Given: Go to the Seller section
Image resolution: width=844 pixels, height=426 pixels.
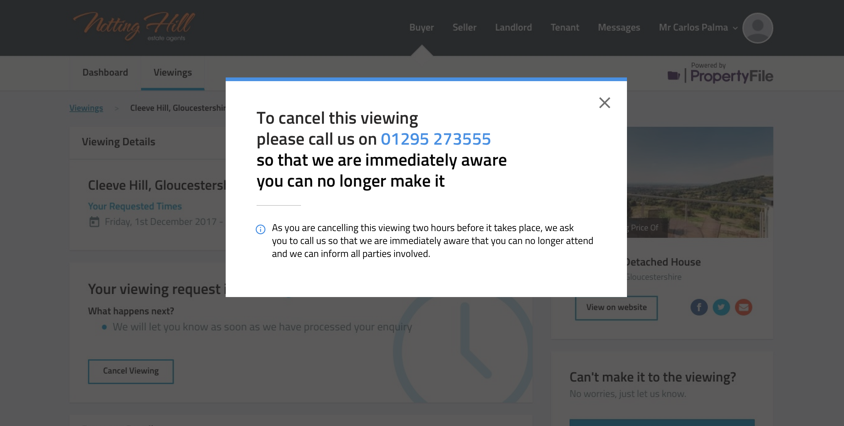Looking at the screenshot, I should coord(464,28).
